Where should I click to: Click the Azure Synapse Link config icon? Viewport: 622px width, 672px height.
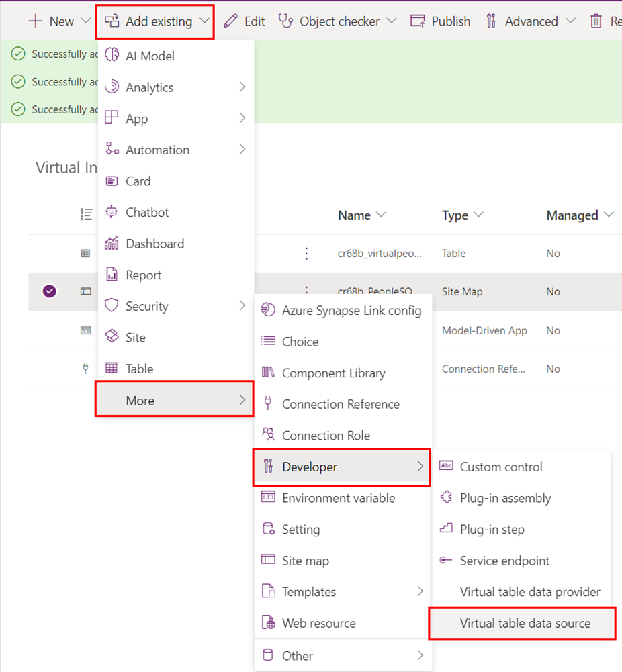click(x=269, y=310)
